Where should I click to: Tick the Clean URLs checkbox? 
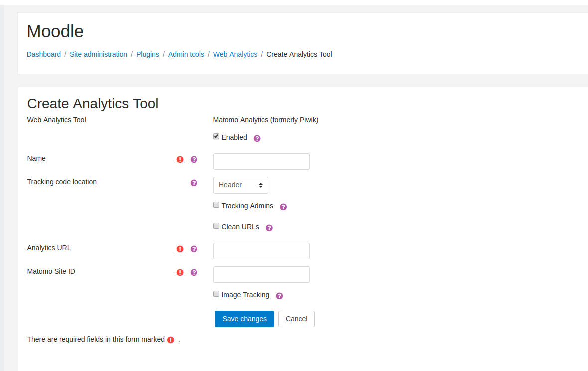coord(216,226)
